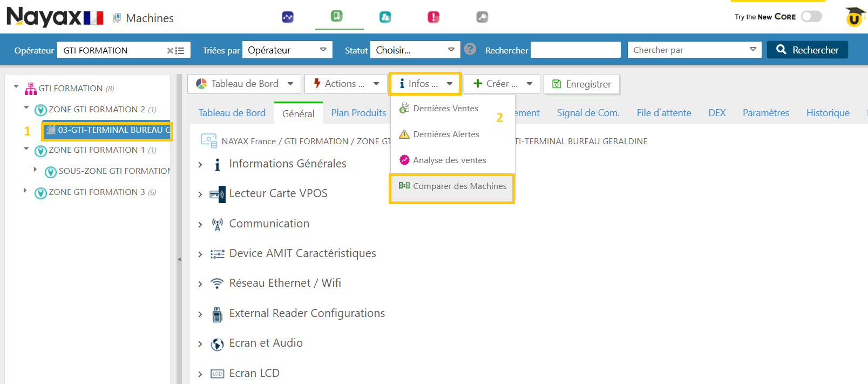This screenshot has width=868, height=384.
Task: Expand the Device AMIT Caractéristiques section
Action: pos(200,254)
